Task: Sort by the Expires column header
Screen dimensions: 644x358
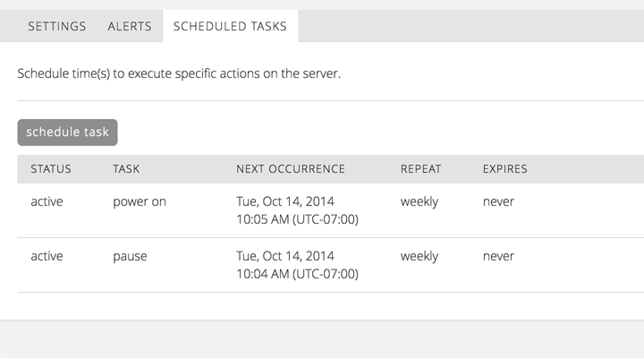Action: (x=504, y=169)
